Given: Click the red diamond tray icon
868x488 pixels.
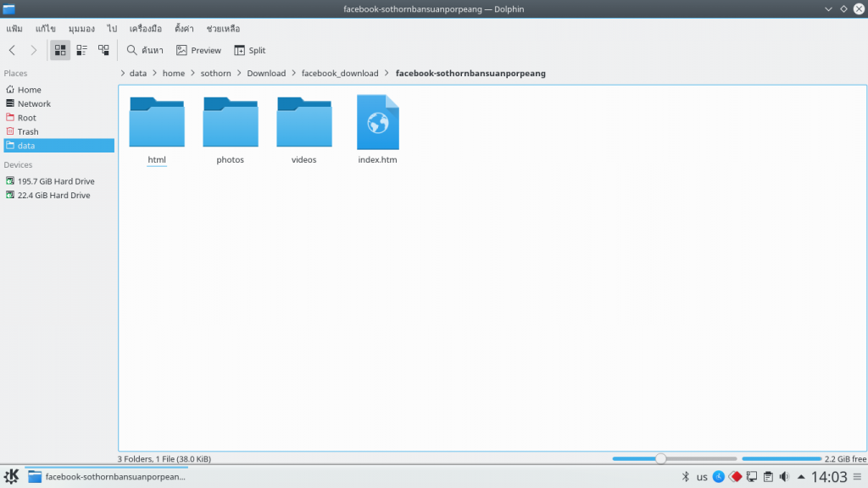Looking at the screenshot, I should point(735,476).
